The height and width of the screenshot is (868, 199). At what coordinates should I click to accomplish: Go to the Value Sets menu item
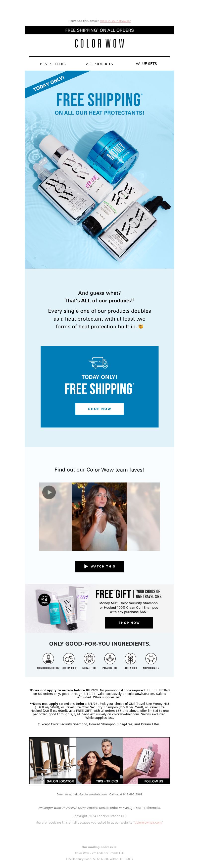[x=146, y=63]
